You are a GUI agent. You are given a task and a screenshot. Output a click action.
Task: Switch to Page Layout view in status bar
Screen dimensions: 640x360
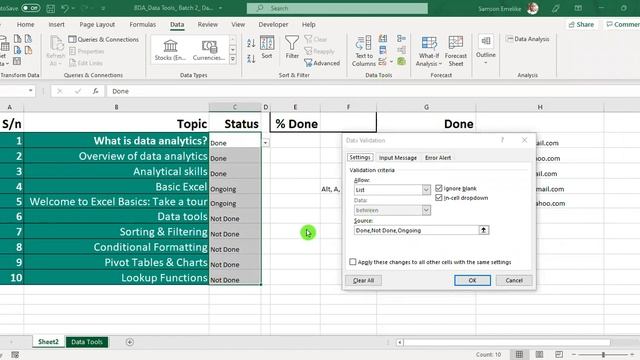point(539,354)
